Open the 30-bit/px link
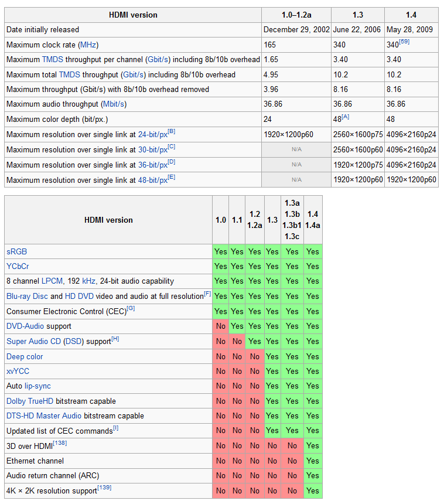Viewport: 444px width, 504px height. (153, 150)
